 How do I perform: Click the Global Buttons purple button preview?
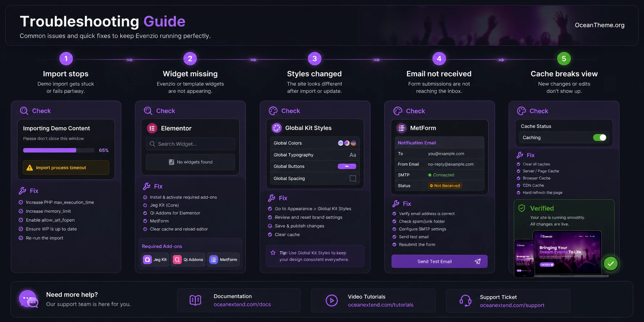pos(347,166)
